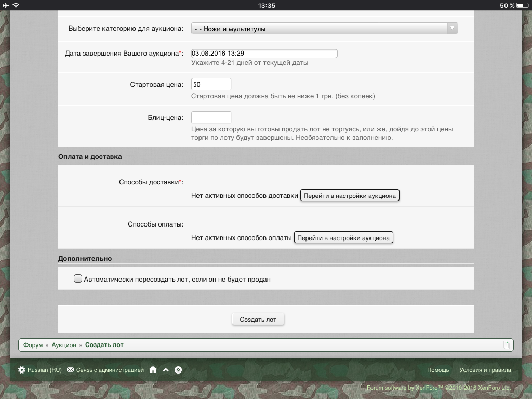The width and height of the screenshot is (532, 399).
Task: Tap the battery indicator icon
Action: point(523,5)
